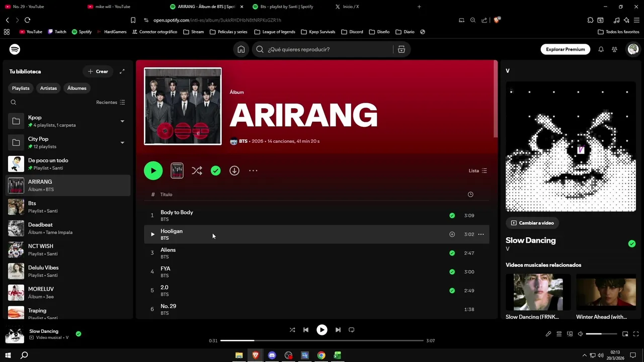Open the lyrics microphone icon
644x362 pixels.
pos(548,334)
